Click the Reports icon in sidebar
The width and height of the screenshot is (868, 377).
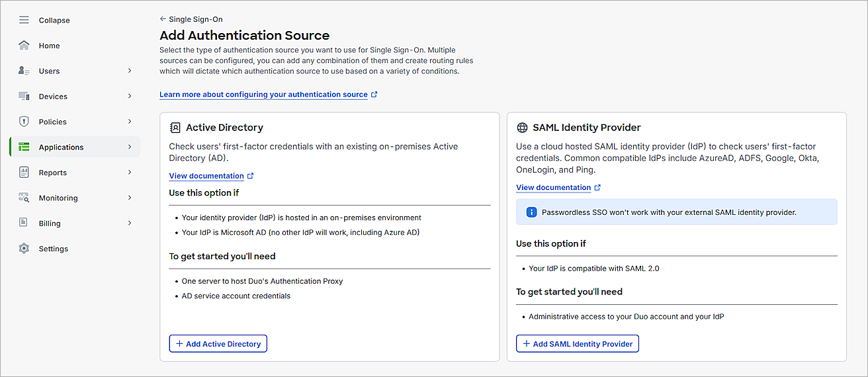(24, 173)
